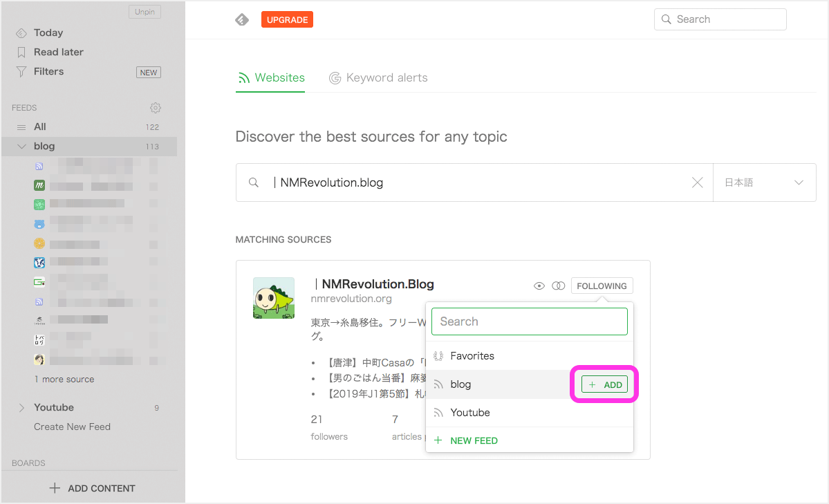Viewport: 829px width, 504px height.
Task: Click the '122' All unread count
Action: 152,127
